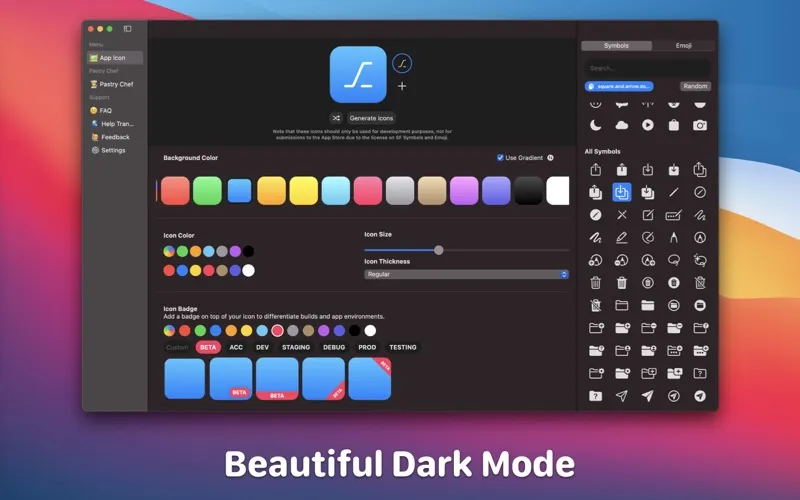Toggle the sidebar with the title bar icon
The height and width of the screenshot is (500, 800).
(128, 29)
